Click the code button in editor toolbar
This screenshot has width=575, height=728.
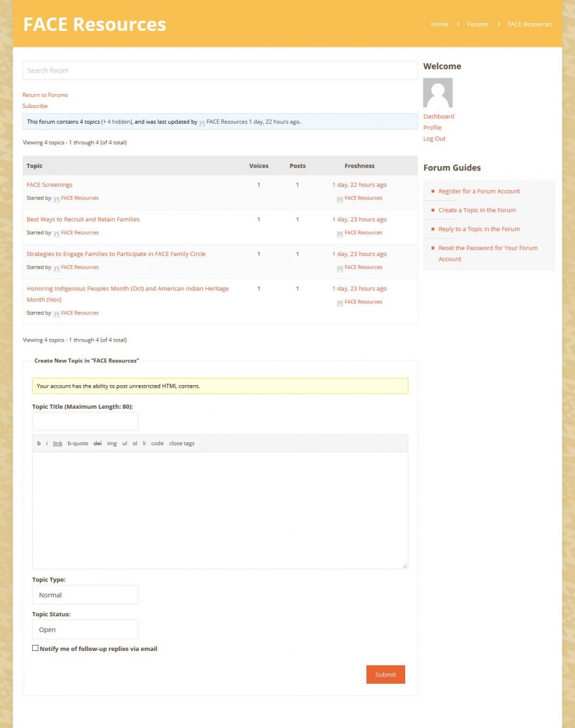pyautogui.click(x=157, y=443)
